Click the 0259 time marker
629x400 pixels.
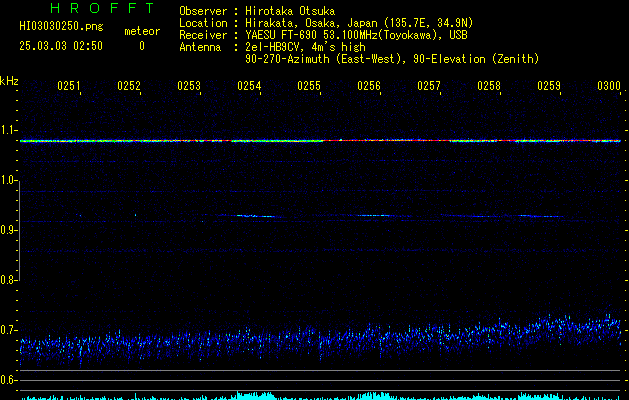point(549,86)
